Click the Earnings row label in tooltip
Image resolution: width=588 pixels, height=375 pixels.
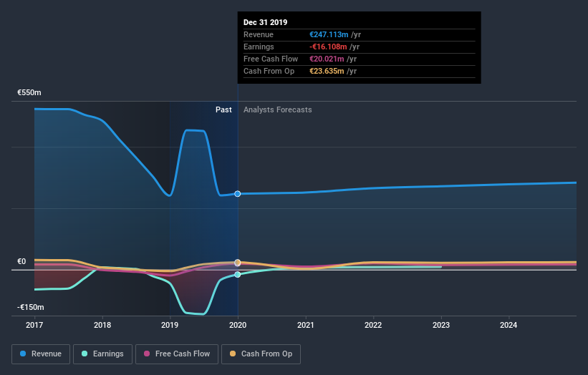pos(259,47)
